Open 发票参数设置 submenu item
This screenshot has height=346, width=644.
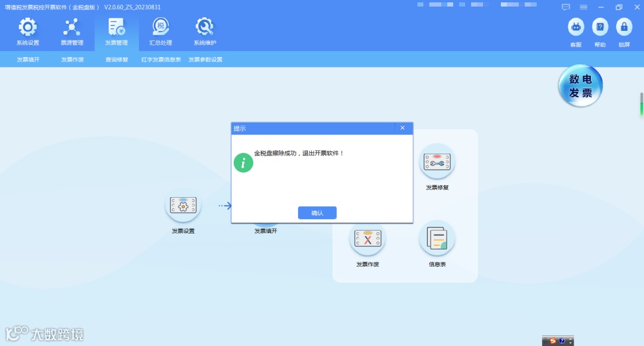pyautogui.click(x=205, y=60)
